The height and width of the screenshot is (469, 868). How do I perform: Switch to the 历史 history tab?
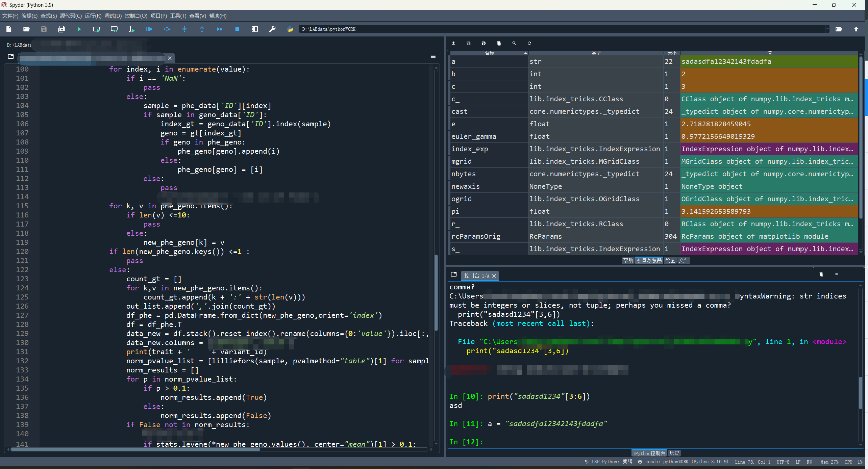coord(674,453)
